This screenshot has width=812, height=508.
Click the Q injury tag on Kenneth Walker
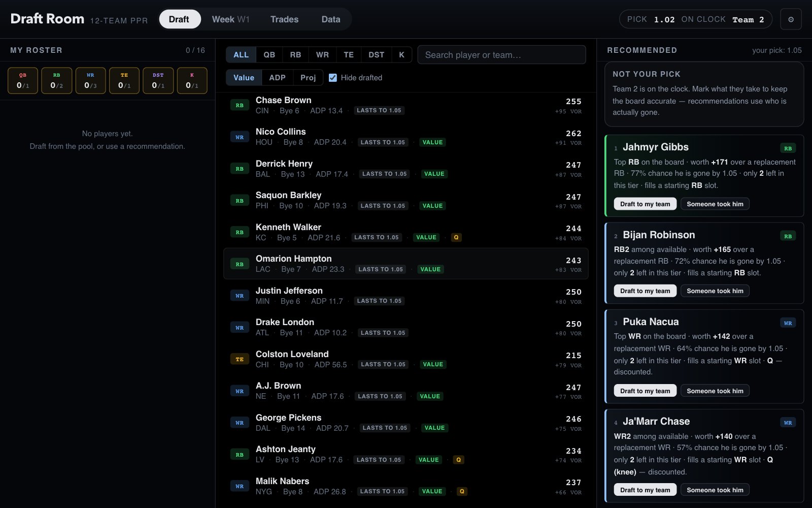(x=456, y=237)
